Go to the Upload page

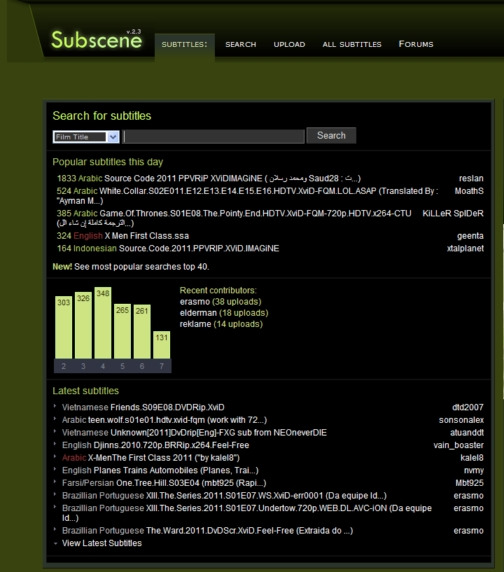click(x=289, y=45)
